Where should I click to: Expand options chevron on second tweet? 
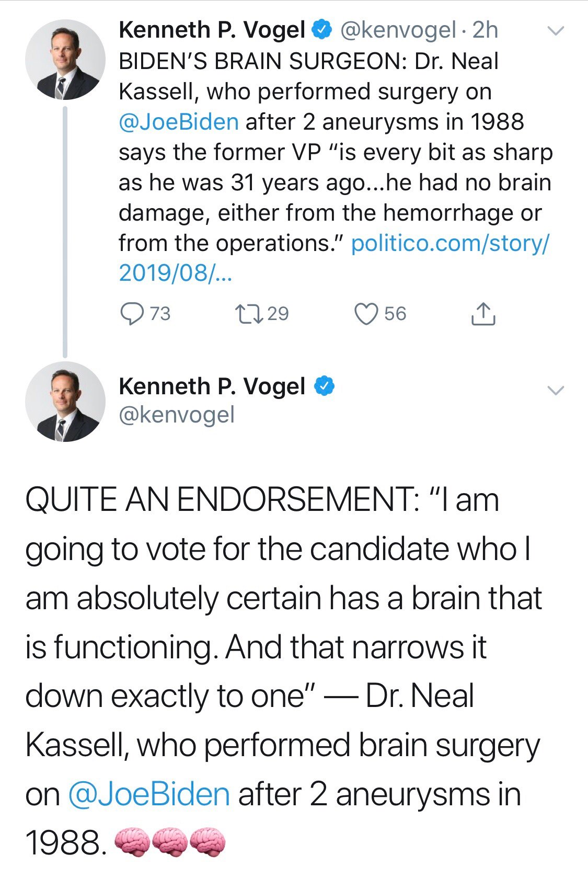pos(556,390)
